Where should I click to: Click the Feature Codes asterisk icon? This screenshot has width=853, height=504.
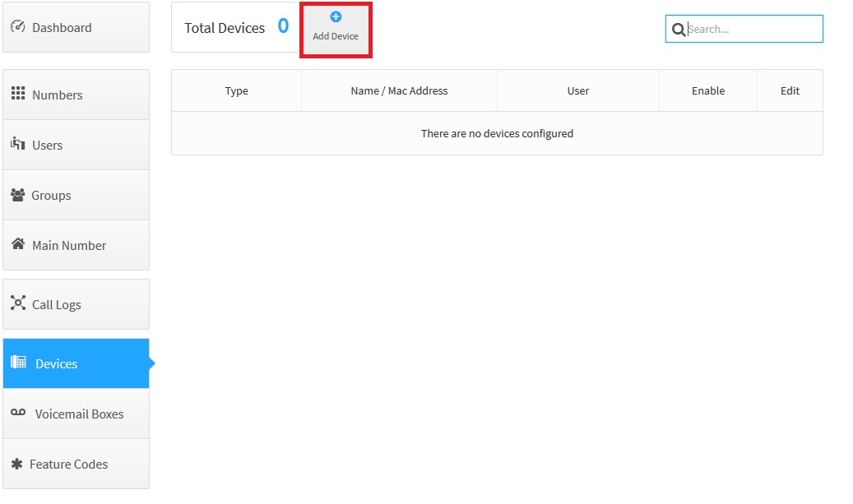tap(17, 464)
